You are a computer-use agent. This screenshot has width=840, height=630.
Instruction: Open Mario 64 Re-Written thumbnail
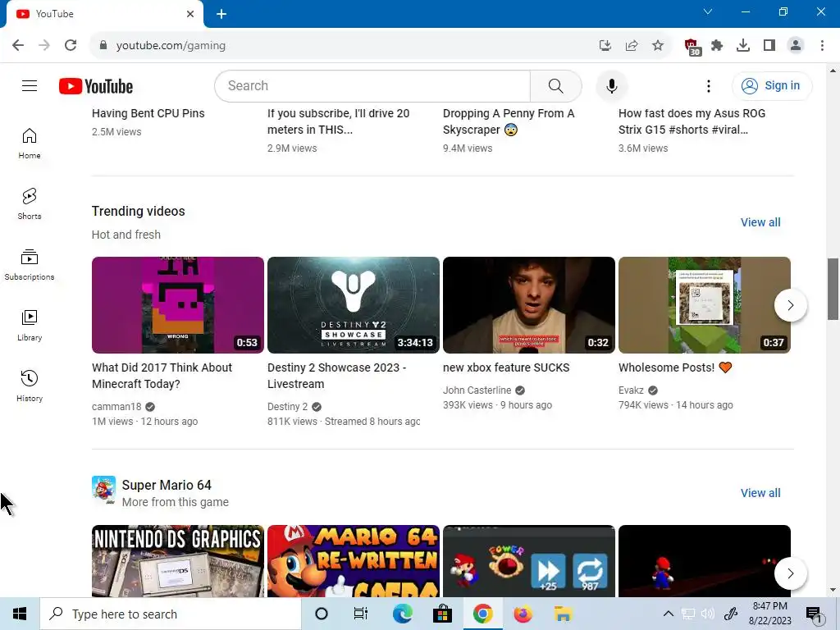click(x=353, y=561)
